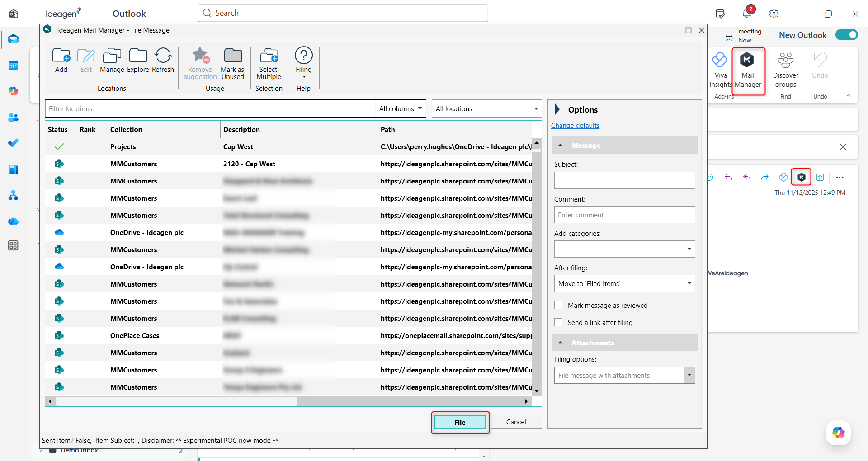
Task: Open Outlook settings gear
Action: pos(774,14)
